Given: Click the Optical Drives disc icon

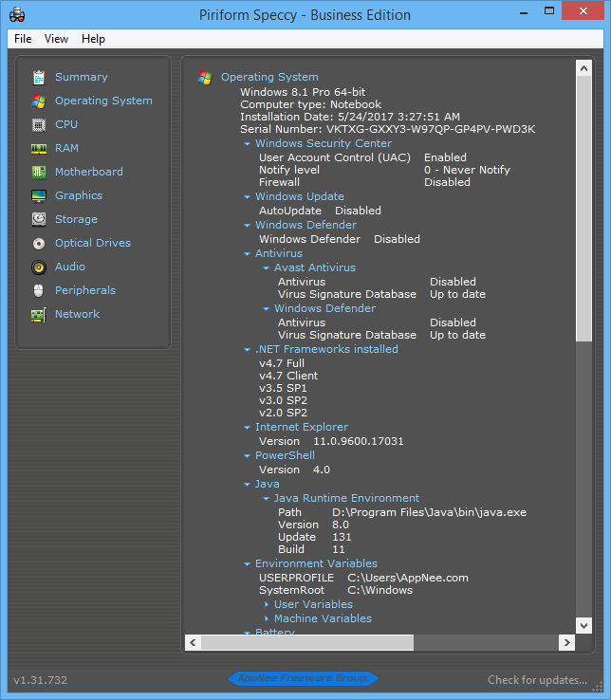Looking at the screenshot, I should coord(39,244).
